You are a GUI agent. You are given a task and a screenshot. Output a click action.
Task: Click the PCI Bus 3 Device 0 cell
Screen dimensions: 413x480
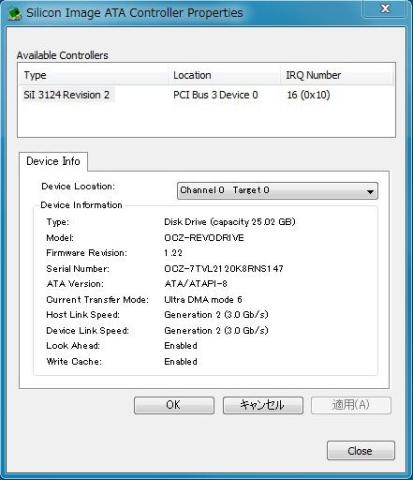216,95
